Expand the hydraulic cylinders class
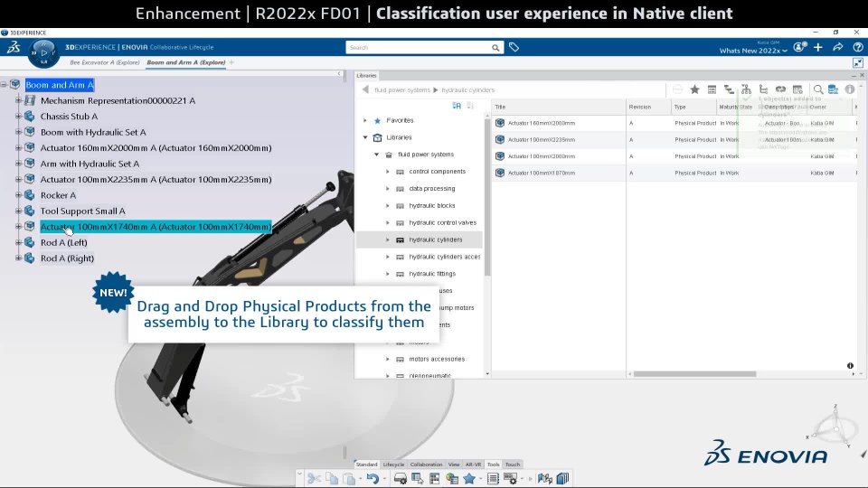Image resolution: width=868 pixels, height=488 pixels. (x=388, y=239)
